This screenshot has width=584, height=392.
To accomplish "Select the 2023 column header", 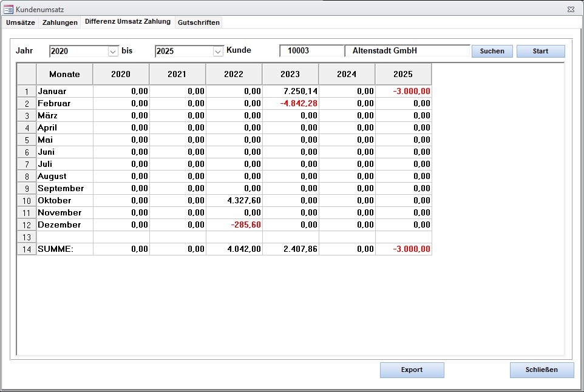I will 290,75.
